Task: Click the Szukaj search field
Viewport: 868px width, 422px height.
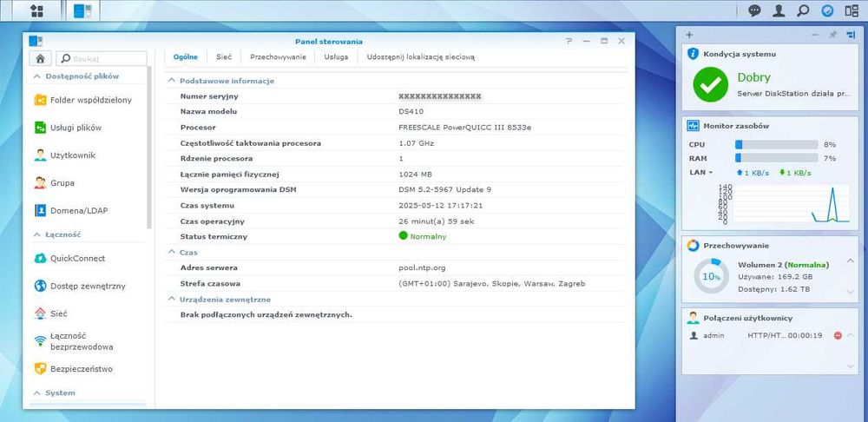Action: 102,58
